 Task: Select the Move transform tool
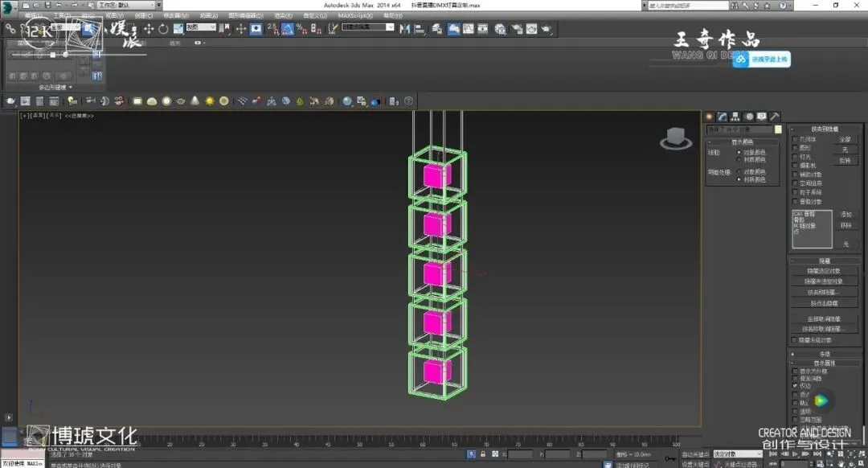149,29
